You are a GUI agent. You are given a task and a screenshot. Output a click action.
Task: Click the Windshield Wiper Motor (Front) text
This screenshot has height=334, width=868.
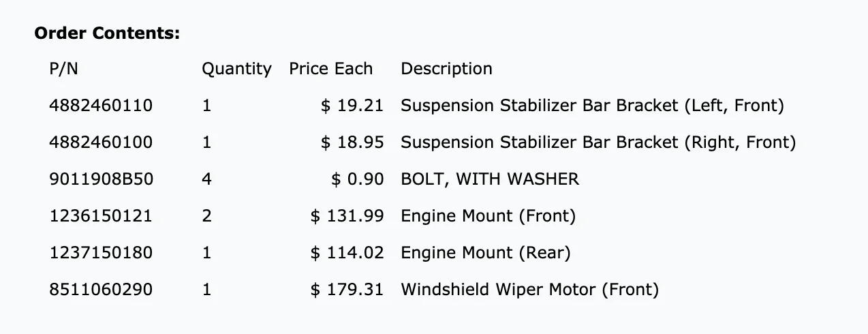(x=530, y=290)
